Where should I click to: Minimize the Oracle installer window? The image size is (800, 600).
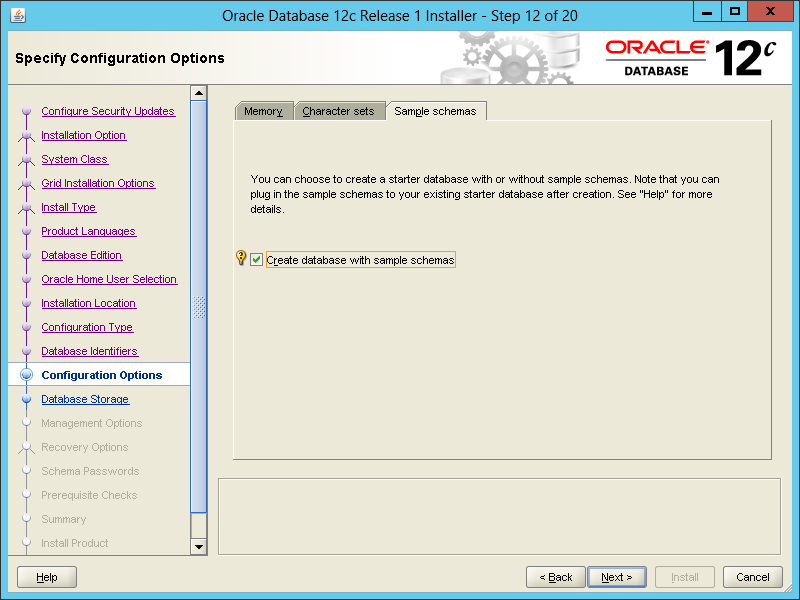(x=707, y=12)
